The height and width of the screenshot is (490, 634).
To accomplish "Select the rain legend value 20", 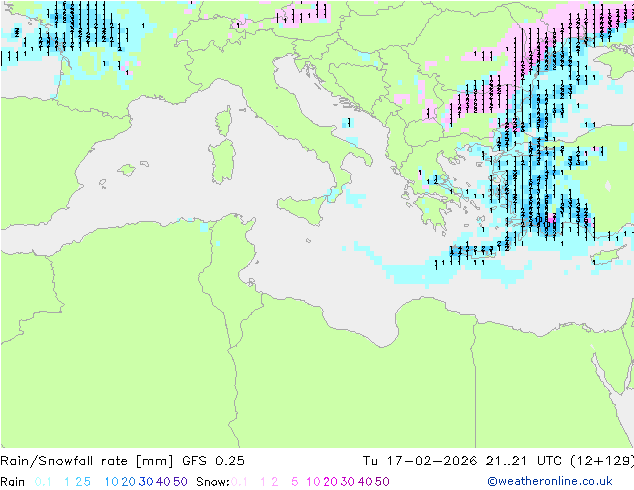I will [x=128, y=482].
